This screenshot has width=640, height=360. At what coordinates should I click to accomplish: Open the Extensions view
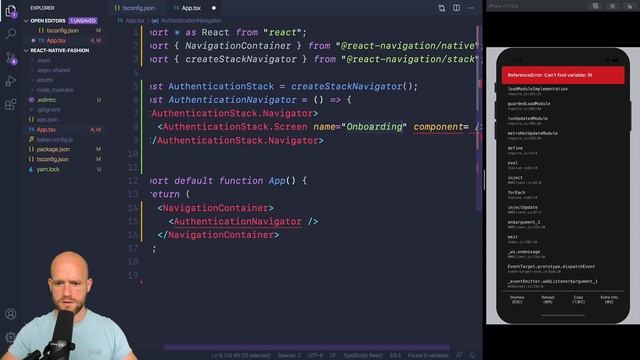(11, 104)
